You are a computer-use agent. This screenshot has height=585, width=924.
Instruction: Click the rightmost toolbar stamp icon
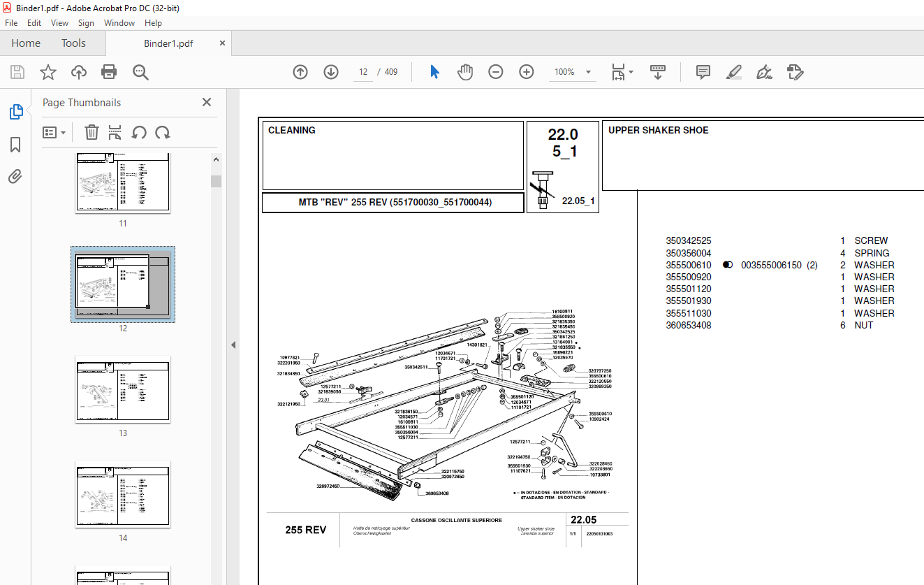[x=795, y=72]
